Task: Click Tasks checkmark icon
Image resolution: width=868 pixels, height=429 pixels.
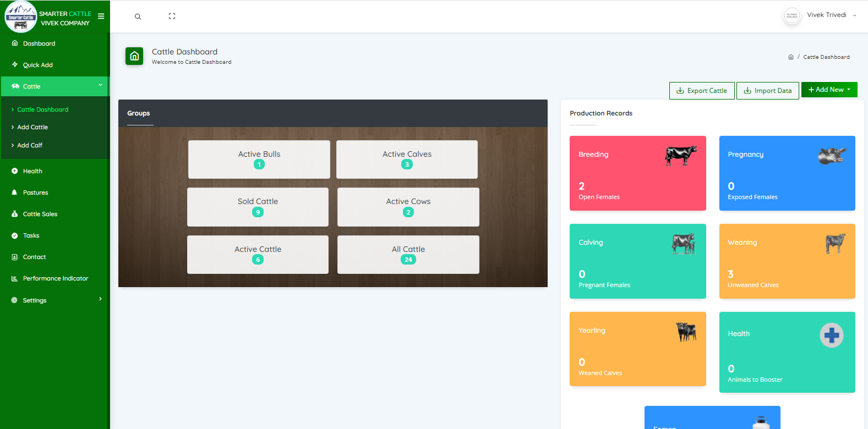Action: pos(15,235)
